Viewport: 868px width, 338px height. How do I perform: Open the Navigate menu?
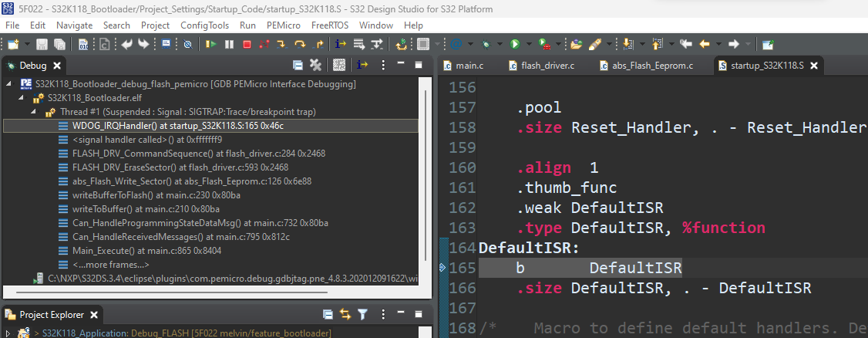pos(75,25)
